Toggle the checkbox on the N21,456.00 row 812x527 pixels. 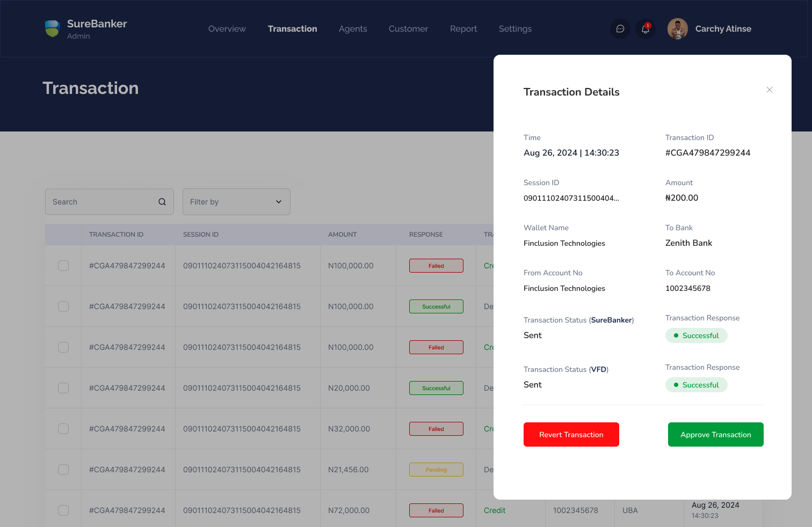[x=63, y=470]
